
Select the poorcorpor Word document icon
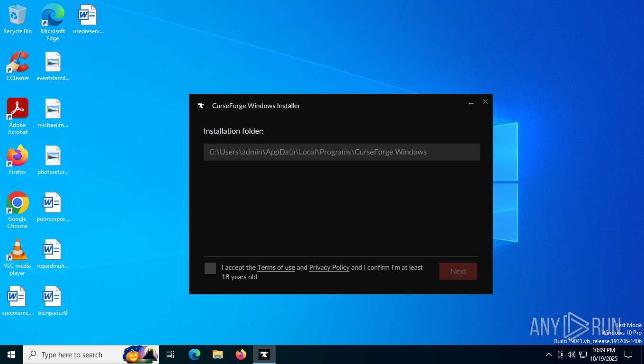tap(53, 207)
